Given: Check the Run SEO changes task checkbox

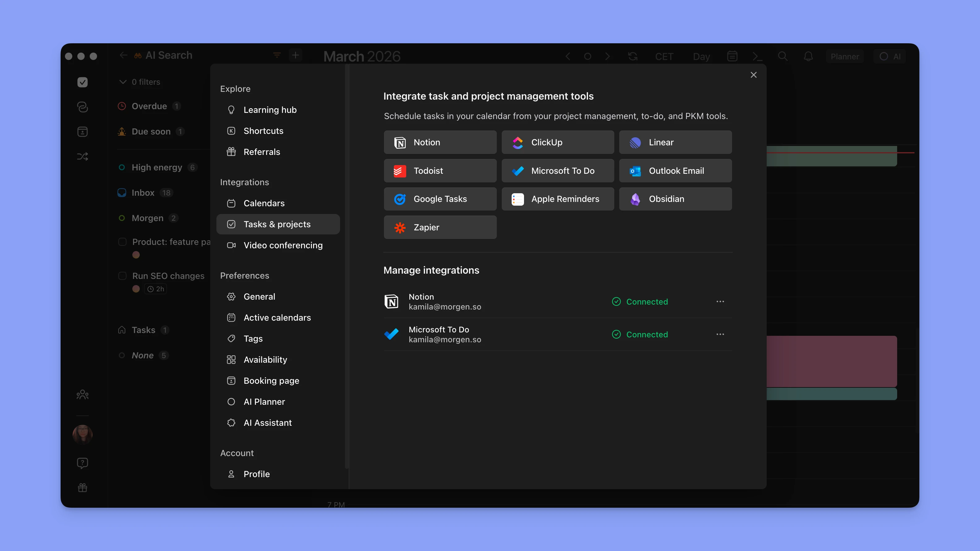Looking at the screenshot, I should 122,275.
